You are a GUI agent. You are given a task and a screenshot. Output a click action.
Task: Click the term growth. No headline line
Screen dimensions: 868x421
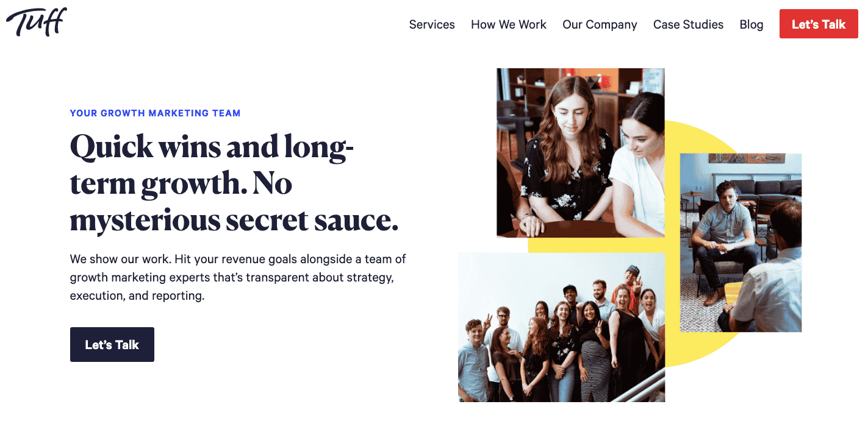click(x=181, y=184)
